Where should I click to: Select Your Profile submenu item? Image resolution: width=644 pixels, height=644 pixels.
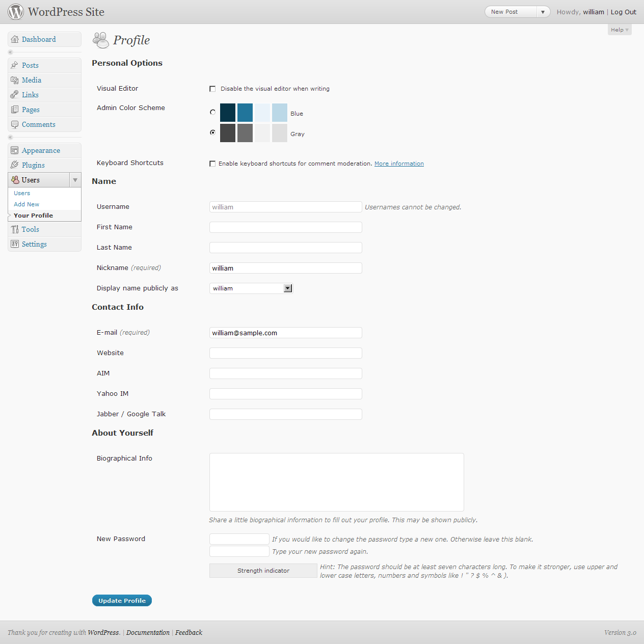(33, 216)
